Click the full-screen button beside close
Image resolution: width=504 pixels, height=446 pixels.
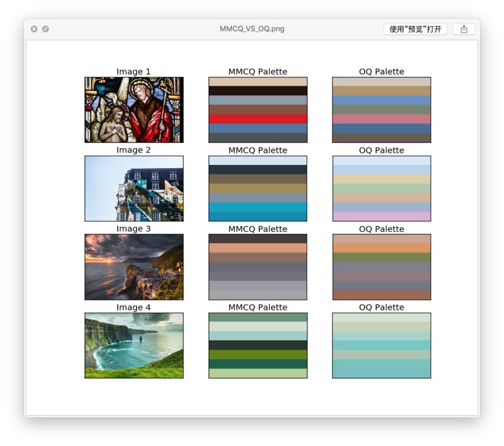click(46, 29)
